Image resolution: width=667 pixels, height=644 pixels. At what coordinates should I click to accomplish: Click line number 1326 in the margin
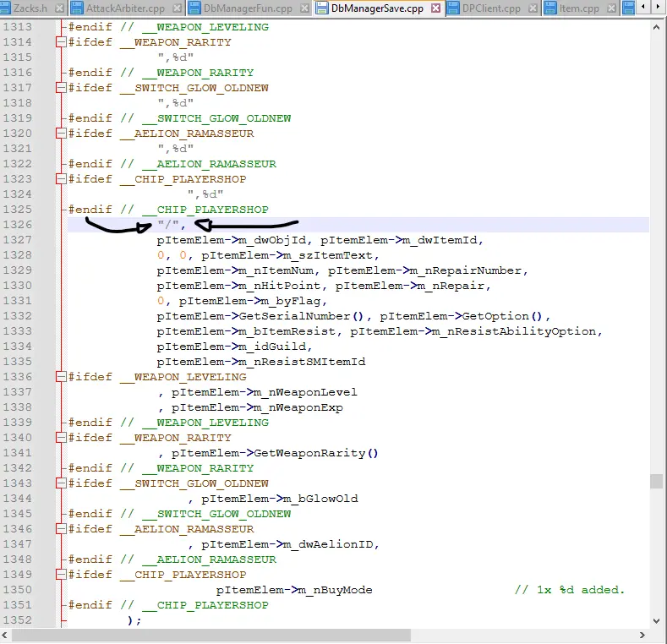(18, 224)
